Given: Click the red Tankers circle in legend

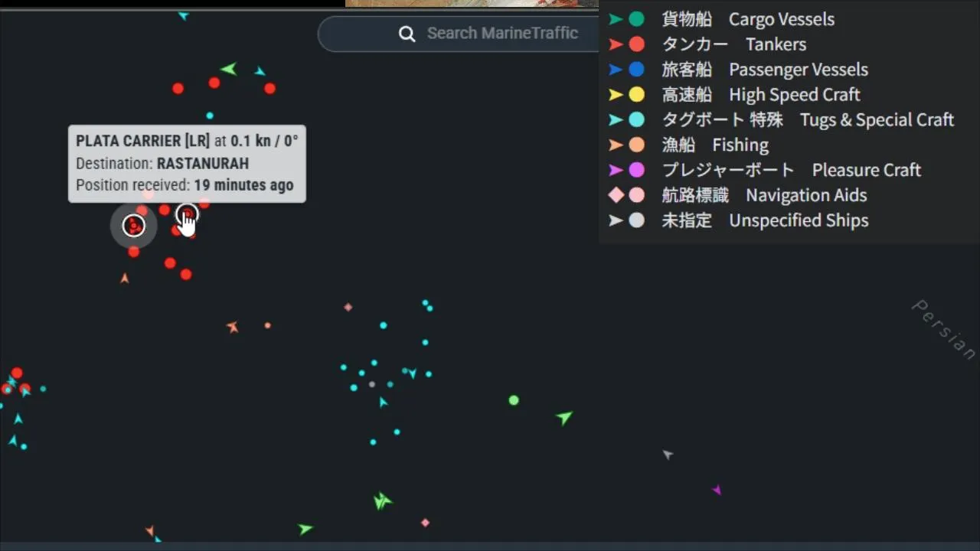Looking at the screenshot, I should pos(636,44).
